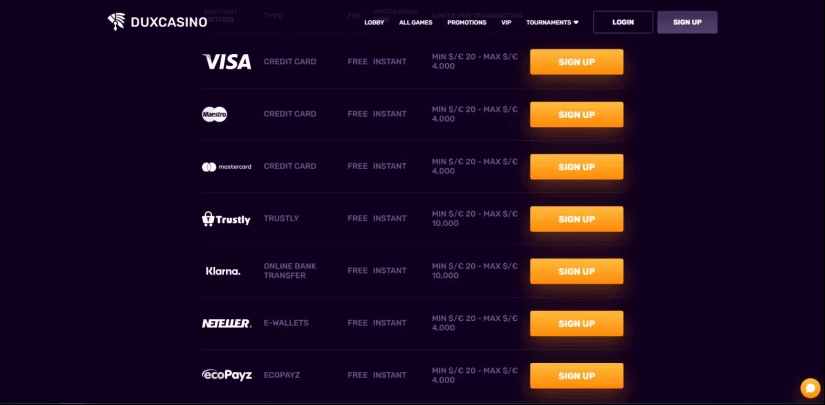
Task: Click the Trustly payment logo
Action: coord(226,219)
